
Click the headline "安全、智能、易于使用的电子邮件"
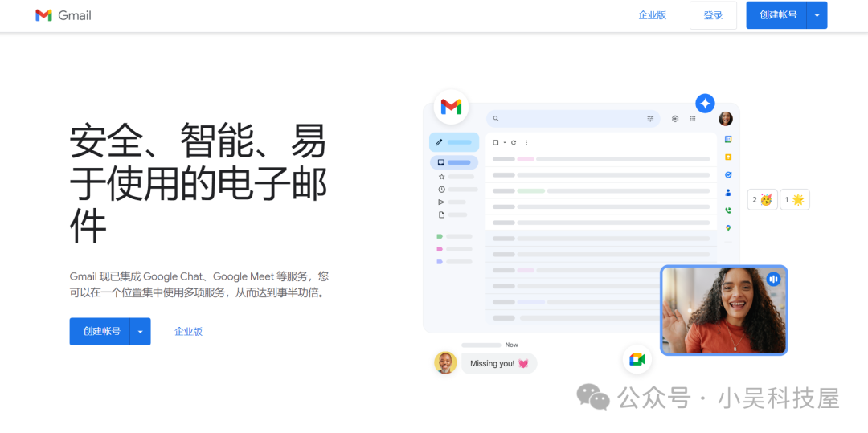(199, 184)
